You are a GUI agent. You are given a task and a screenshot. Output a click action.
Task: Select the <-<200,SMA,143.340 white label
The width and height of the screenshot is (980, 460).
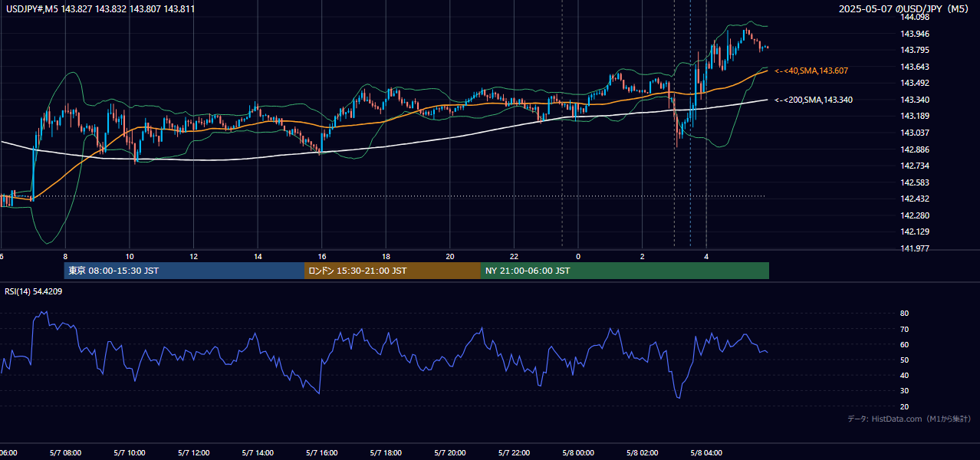tap(813, 100)
